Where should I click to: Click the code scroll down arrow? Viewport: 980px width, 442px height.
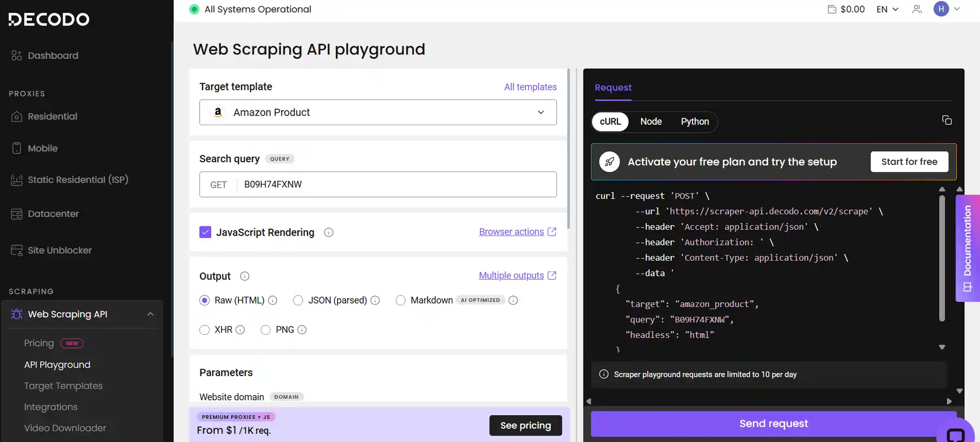click(x=942, y=347)
